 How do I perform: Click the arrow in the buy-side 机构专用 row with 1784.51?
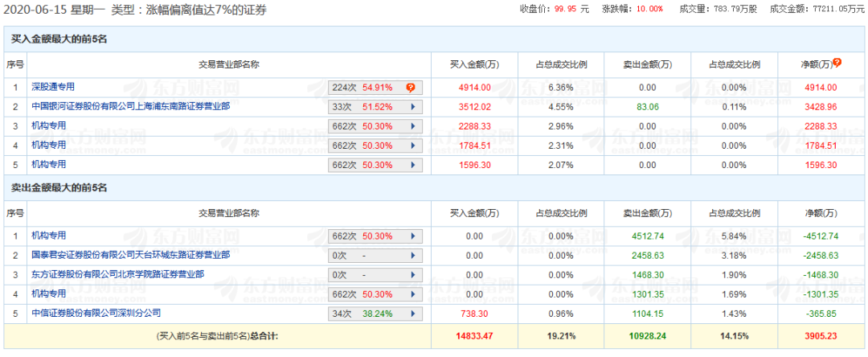click(413, 146)
